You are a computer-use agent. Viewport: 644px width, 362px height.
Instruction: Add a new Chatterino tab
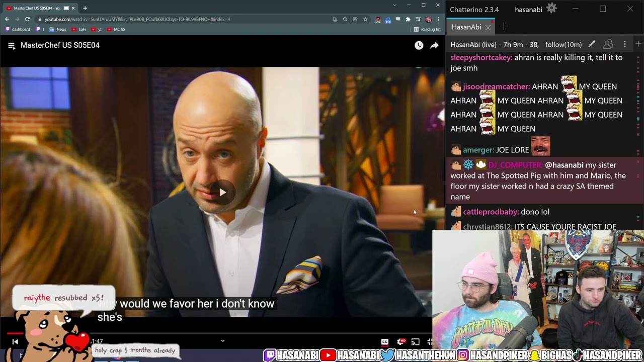(504, 27)
